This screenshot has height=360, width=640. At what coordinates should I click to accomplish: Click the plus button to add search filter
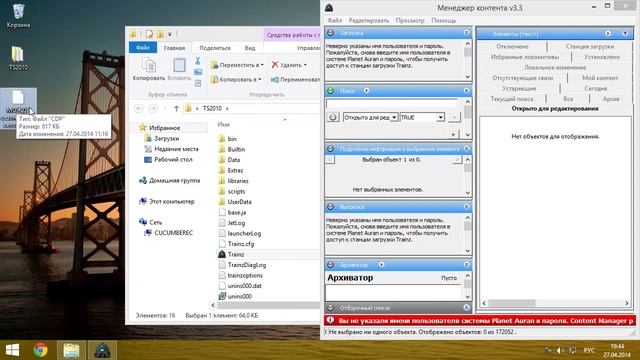453,134
